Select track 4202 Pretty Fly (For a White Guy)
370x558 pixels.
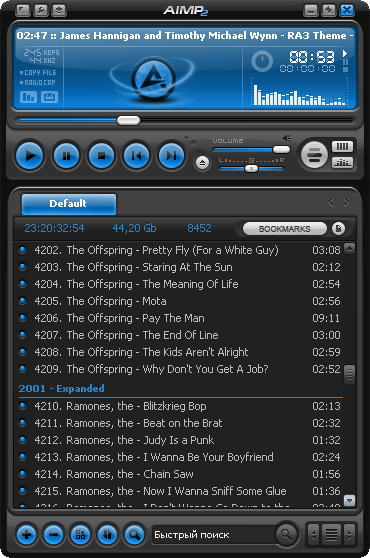[180, 250]
